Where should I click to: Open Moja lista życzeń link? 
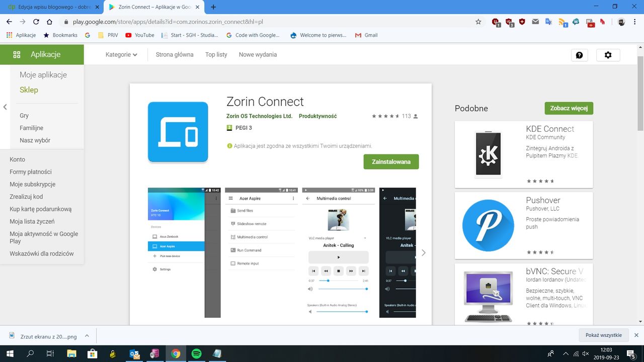32,222
